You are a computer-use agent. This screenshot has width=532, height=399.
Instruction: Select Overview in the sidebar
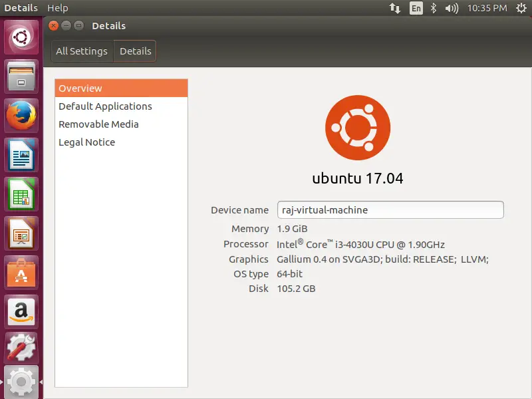click(121, 88)
